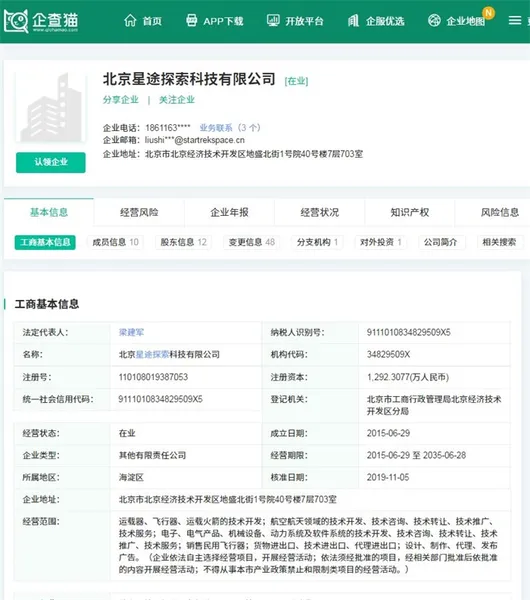Click the 机构代码 value 34829509X
530x600 pixels.
(388, 354)
